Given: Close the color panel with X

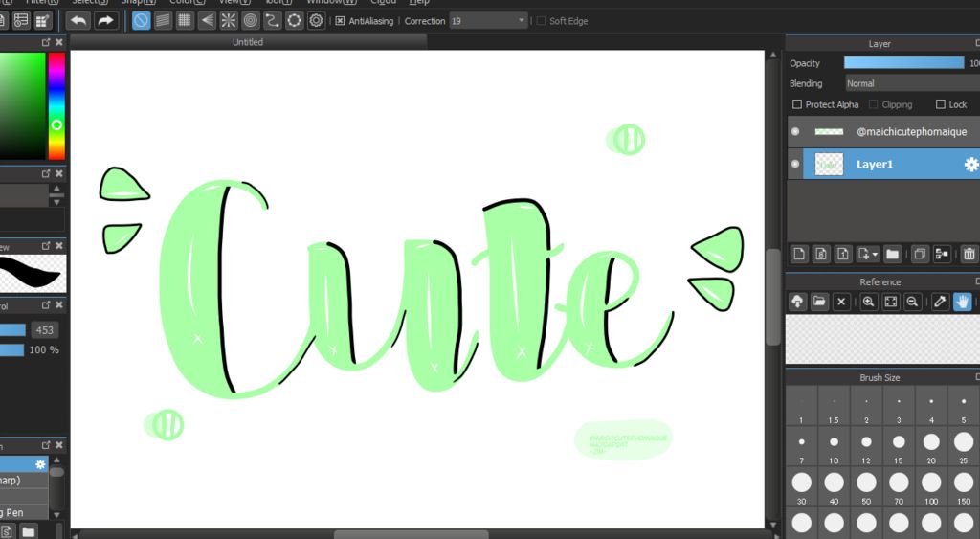Looking at the screenshot, I should click(59, 42).
